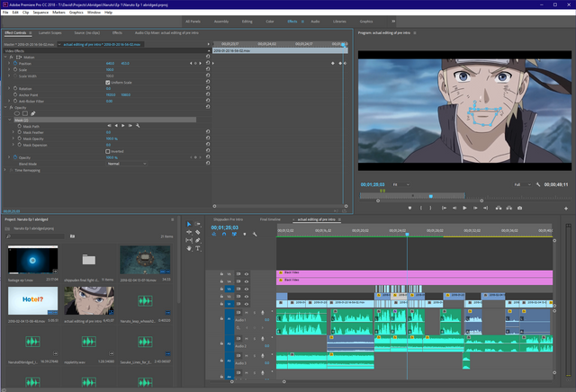Select the Track Select Forward tool
Screen dimensions: 576x392
click(x=198, y=224)
